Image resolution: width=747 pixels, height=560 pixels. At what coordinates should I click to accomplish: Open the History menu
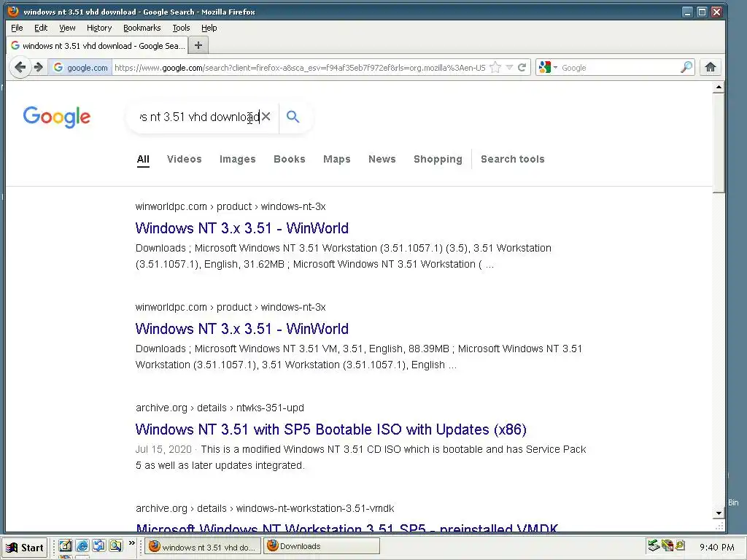pos(99,28)
